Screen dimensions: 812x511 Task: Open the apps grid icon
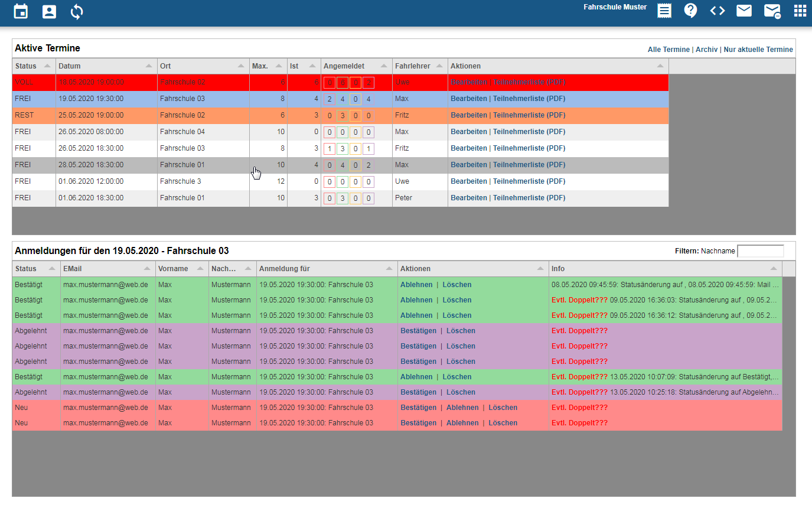point(800,11)
